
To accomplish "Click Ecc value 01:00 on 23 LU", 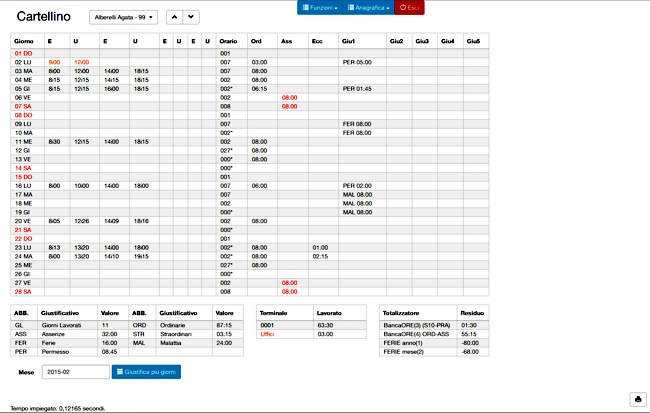I will point(320,248).
